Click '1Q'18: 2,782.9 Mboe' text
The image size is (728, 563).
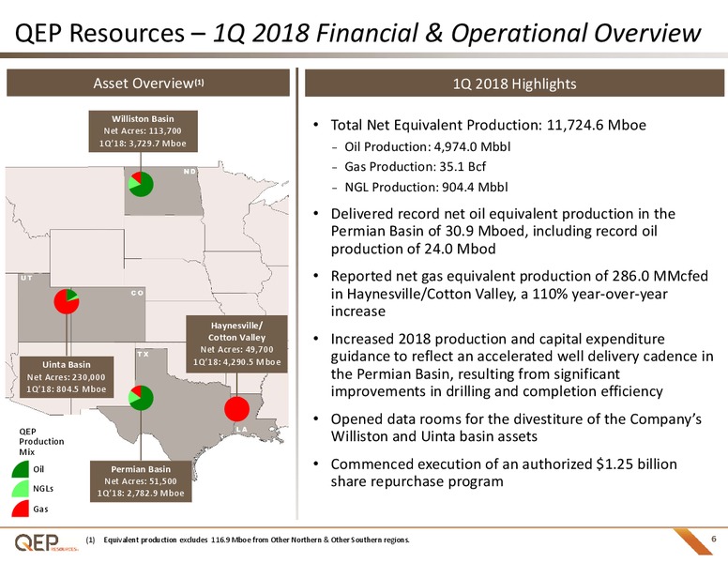(141, 494)
